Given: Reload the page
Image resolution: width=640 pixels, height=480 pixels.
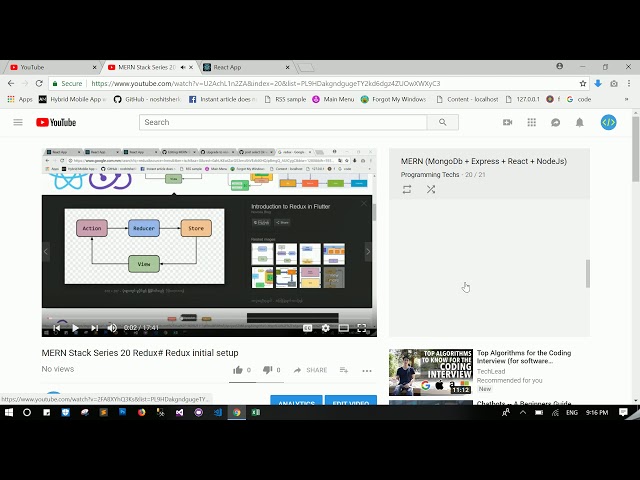Looking at the screenshot, I should [x=39, y=83].
